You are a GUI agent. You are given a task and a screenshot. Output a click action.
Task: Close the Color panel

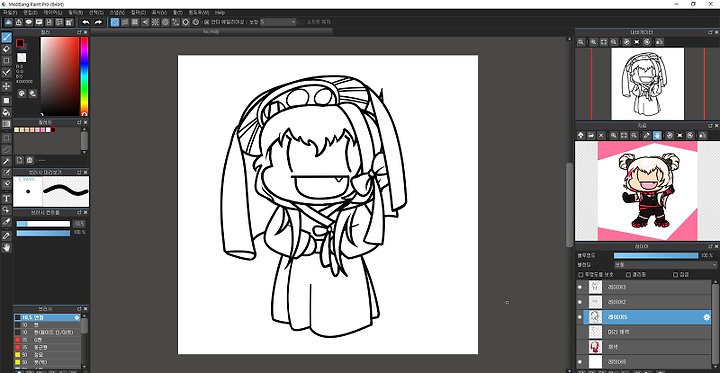point(85,33)
